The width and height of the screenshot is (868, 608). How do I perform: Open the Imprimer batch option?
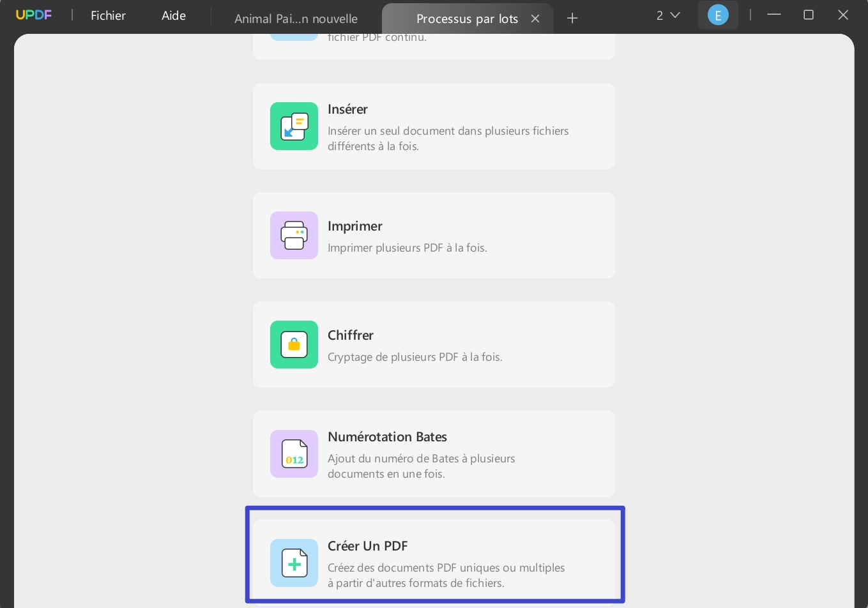coord(434,236)
